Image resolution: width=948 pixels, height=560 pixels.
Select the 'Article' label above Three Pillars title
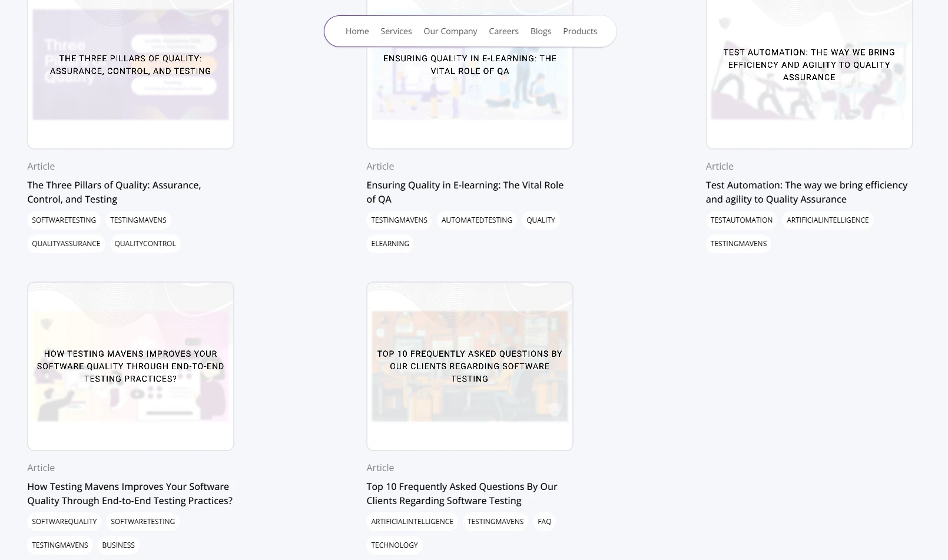(41, 167)
